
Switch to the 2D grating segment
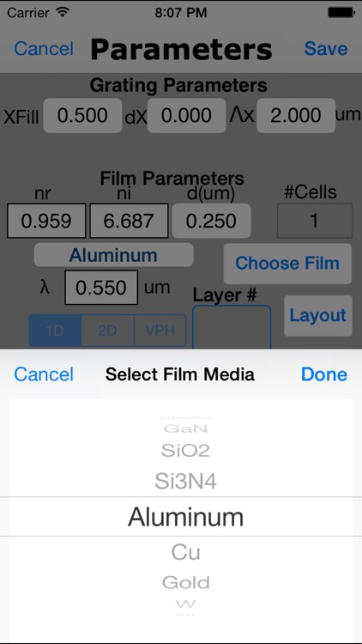click(107, 331)
